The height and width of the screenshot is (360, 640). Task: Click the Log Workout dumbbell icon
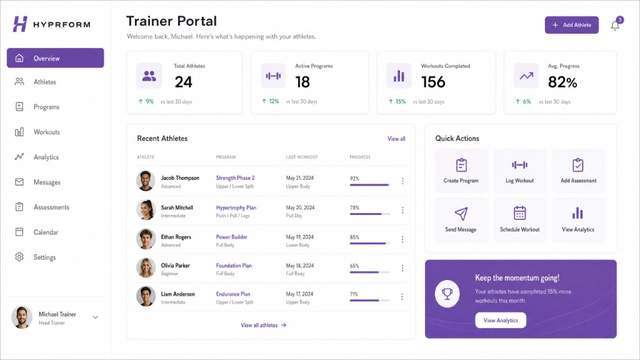tap(520, 165)
